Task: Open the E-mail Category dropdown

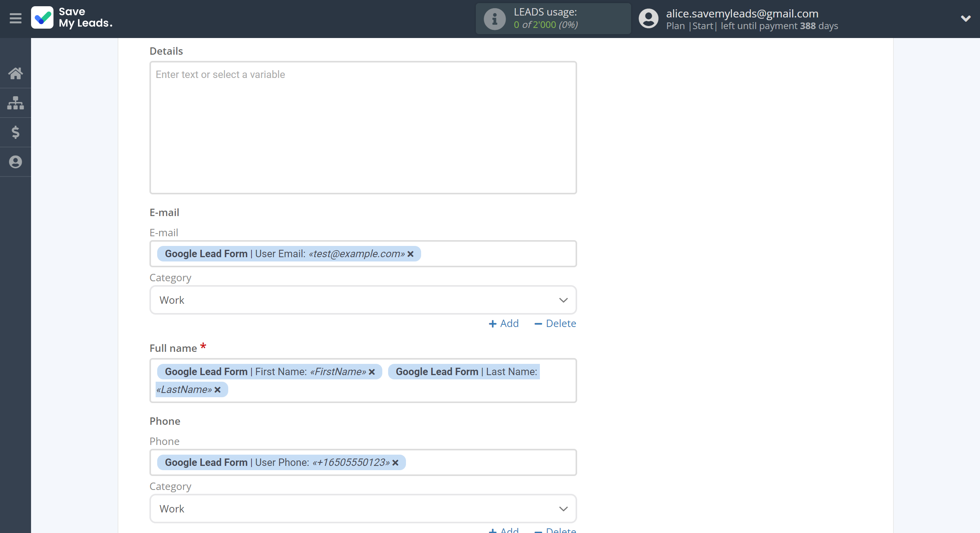Action: coord(363,300)
